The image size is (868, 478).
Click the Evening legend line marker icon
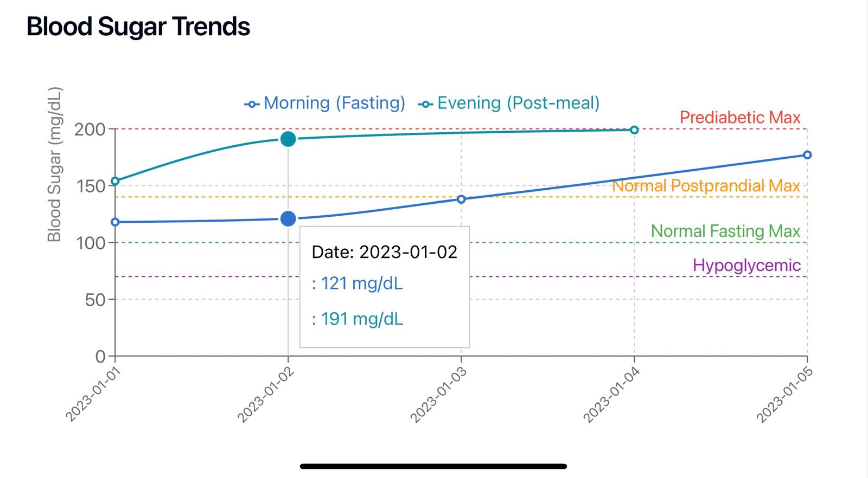426,104
